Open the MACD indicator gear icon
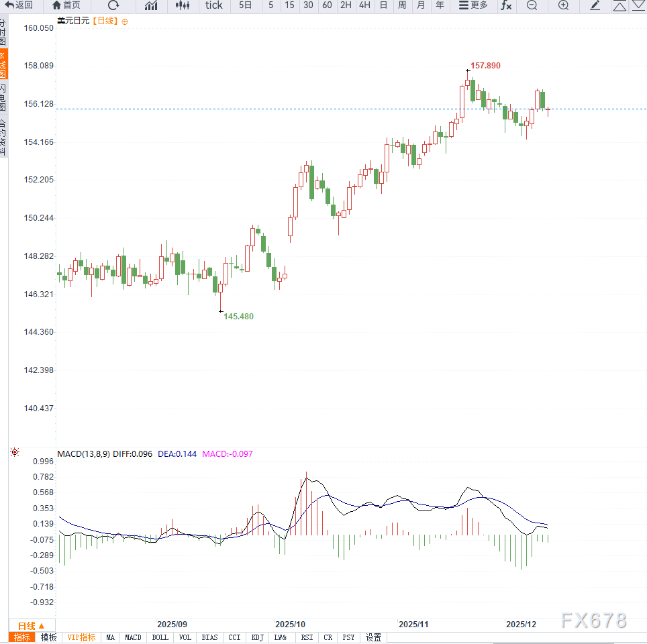 point(15,453)
